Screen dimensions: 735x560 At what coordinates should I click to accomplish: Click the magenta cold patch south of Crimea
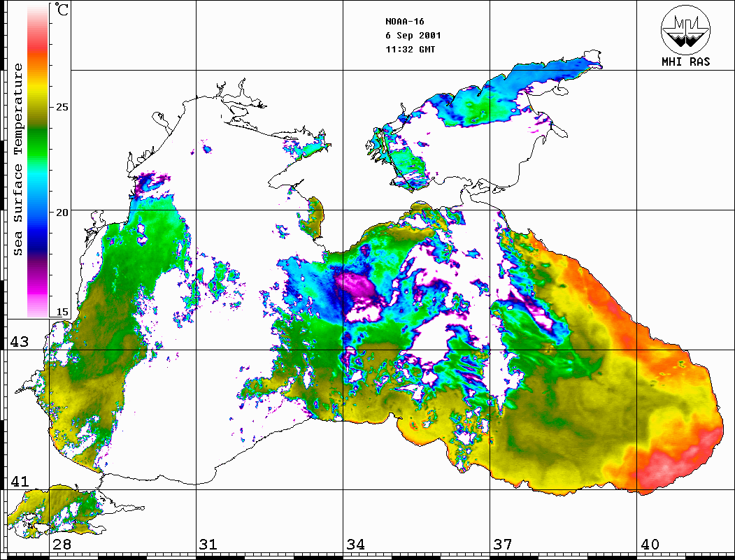[x=356, y=286]
